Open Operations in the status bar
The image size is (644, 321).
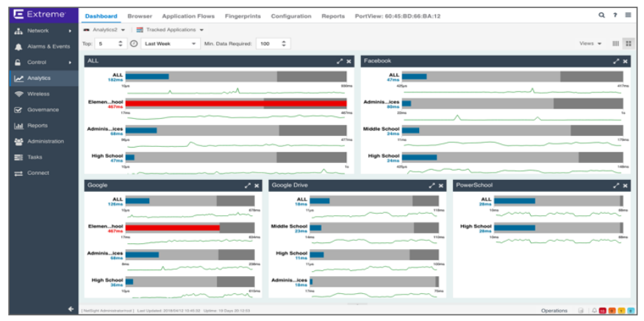click(x=554, y=311)
